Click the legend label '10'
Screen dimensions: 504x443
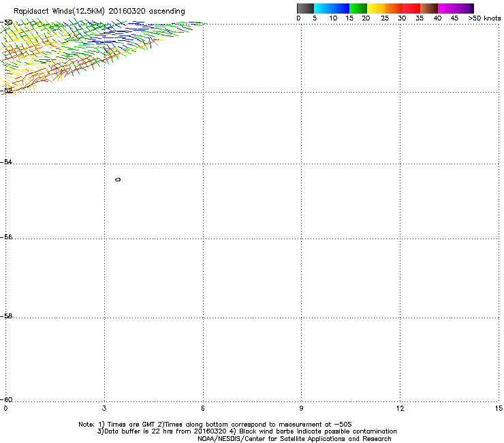(x=333, y=18)
